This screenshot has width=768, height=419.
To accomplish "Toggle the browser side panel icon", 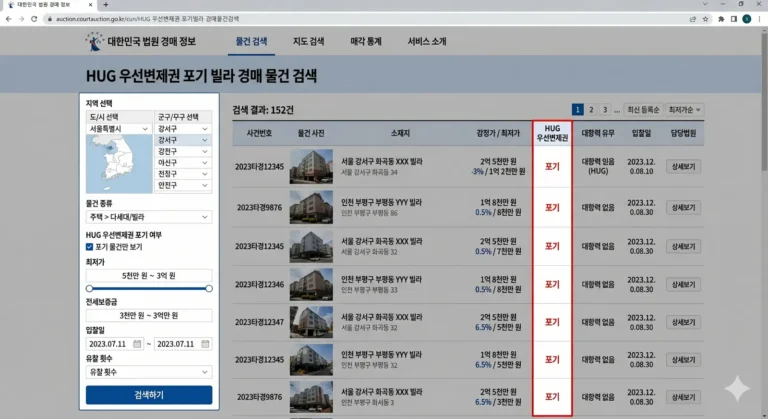I will tap(734, 19).
